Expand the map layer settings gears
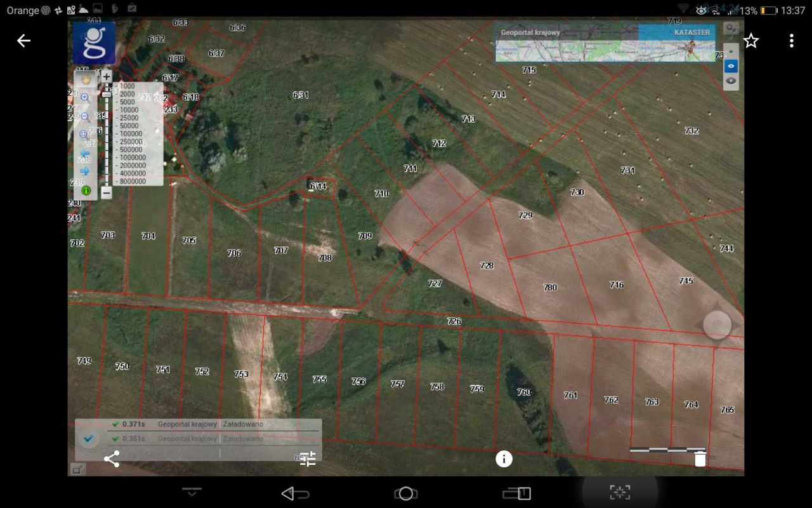Image resolution: width=812 pixels, height=508 pixels. tap(731, 29)
